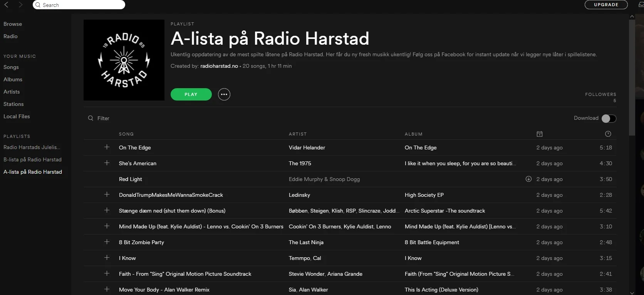Click the Radio Harstad playlist cover

click(x=124, y=60)
